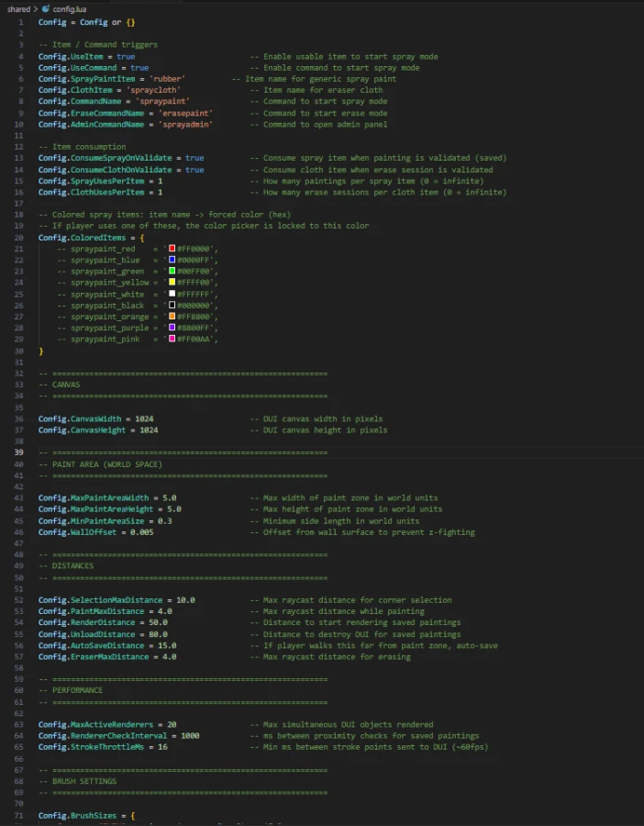644x826 pixels.
Task: Click the 80.0 value of Config.UnloadDistance
Action: [x=158, y=634]
